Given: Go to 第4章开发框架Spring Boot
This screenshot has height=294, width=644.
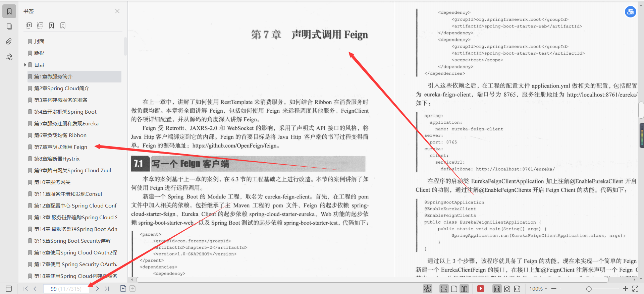Looking at the screenshot, I should click(65, 112).
